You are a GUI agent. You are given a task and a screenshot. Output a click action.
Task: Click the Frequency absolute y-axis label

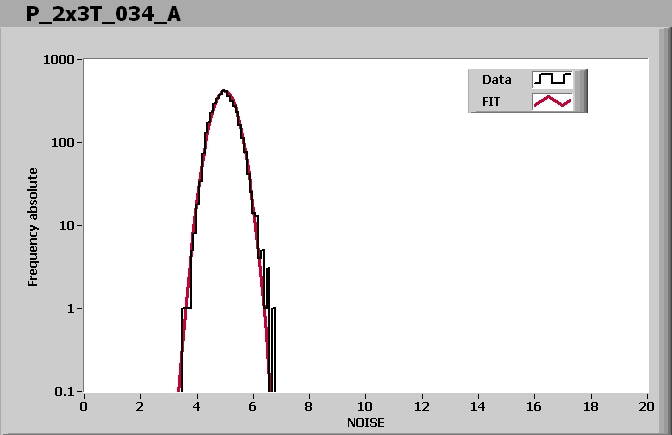coord(33,226)
